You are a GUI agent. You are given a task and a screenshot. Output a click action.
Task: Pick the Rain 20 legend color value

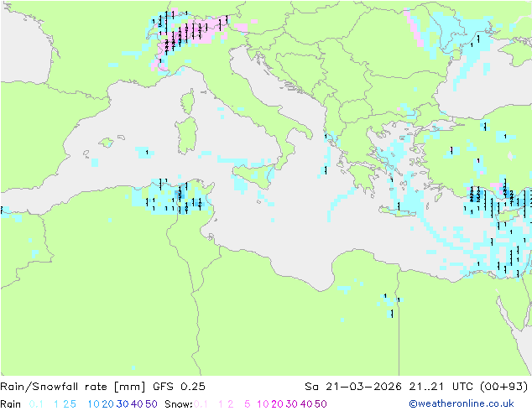point(108,404)
